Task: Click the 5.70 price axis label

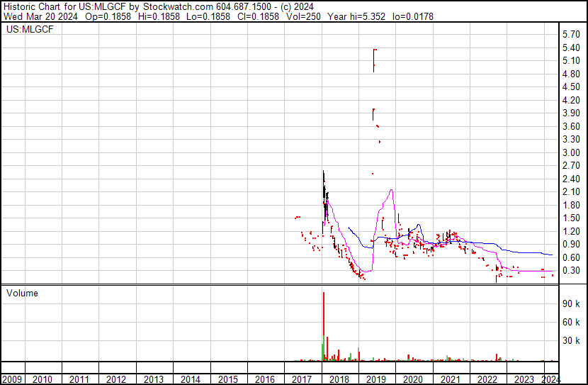Action: pos(572,35)
